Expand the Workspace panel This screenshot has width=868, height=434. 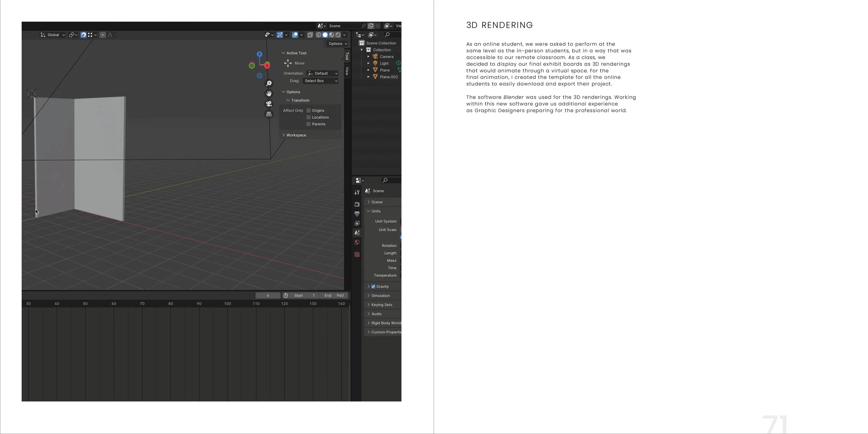point(296,135)
